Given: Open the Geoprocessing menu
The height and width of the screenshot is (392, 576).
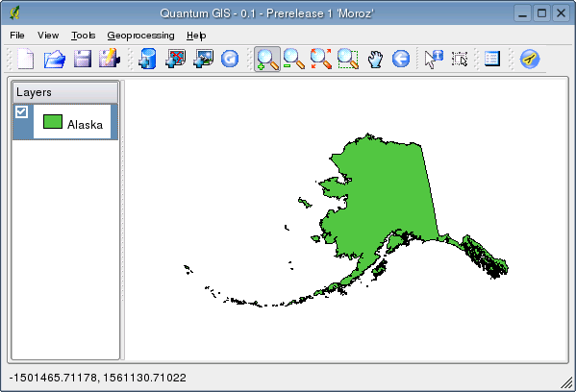Looking at the screenshot, I should [140, 36].
